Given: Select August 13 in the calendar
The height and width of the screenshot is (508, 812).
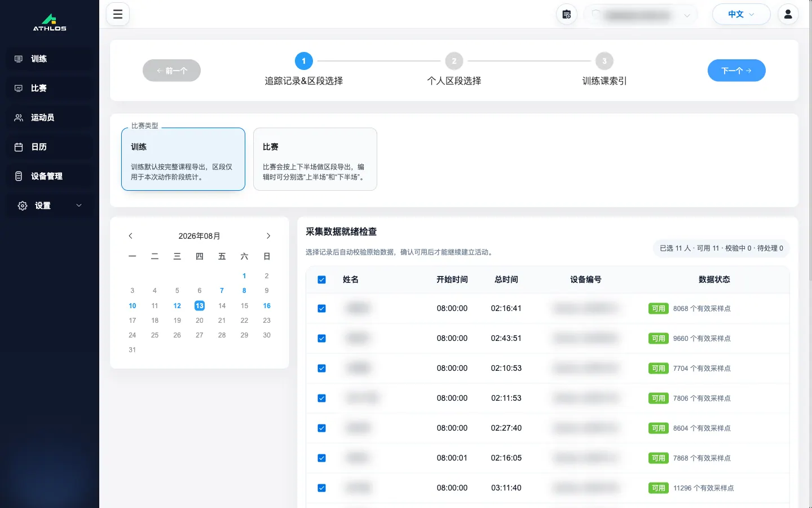Looking at the screenshot, I should tap(200, 305).
